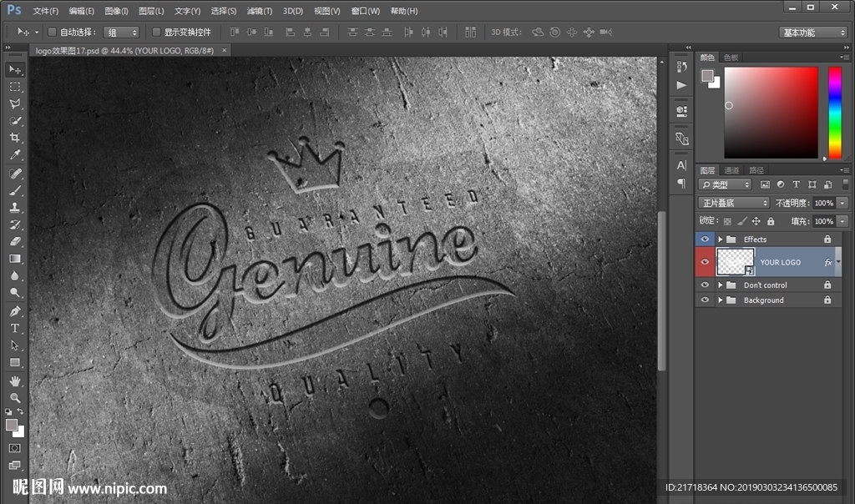The height and width of the screenshot is (504, 855).
Task: Select the Zoom tool
Action: click(15, 397)
